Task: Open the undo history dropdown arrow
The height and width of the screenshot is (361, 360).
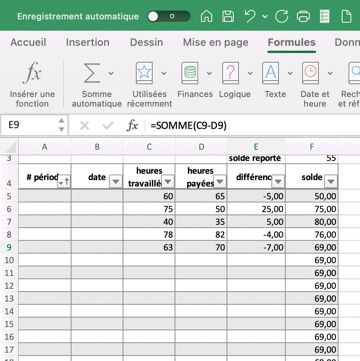Action: (x=265, y=16)
